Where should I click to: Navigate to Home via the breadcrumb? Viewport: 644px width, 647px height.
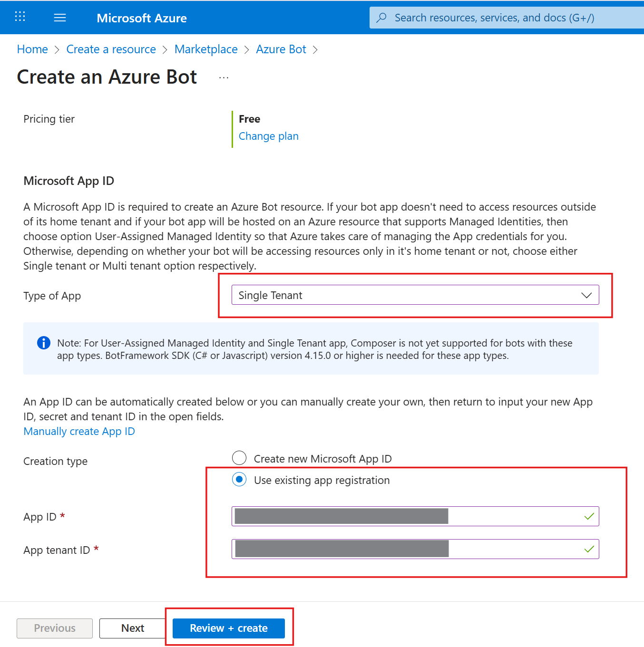[32, 49]
